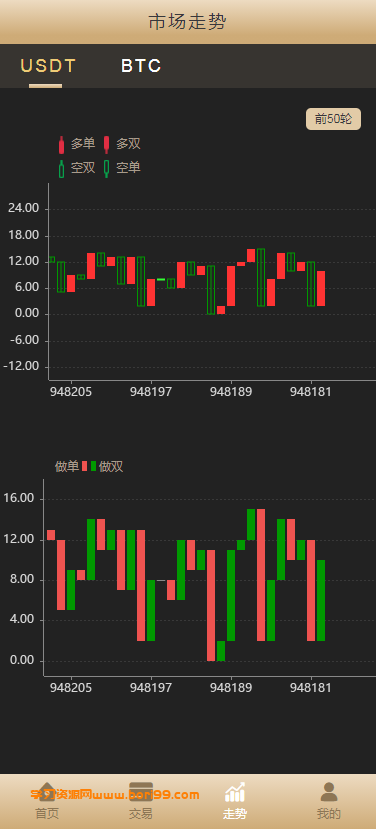Open the 交易 trade card icon

click(141, 792)
